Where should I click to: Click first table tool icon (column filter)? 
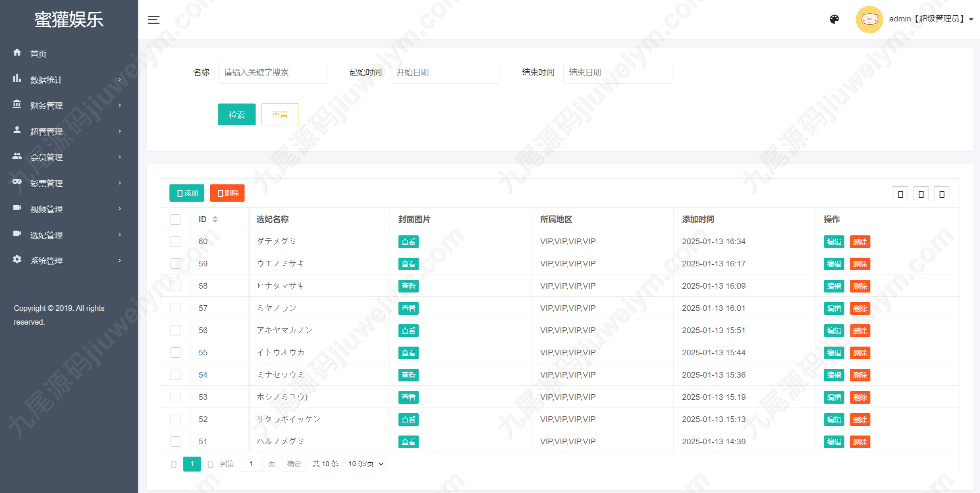(x=900, y=194)
